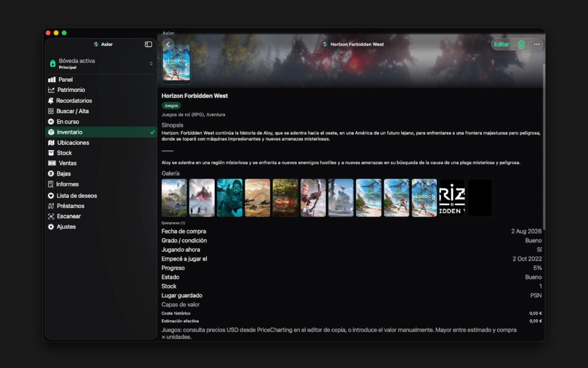Click the Escanear viewfinder icon

pyautogui.click(x=51, y=216)
